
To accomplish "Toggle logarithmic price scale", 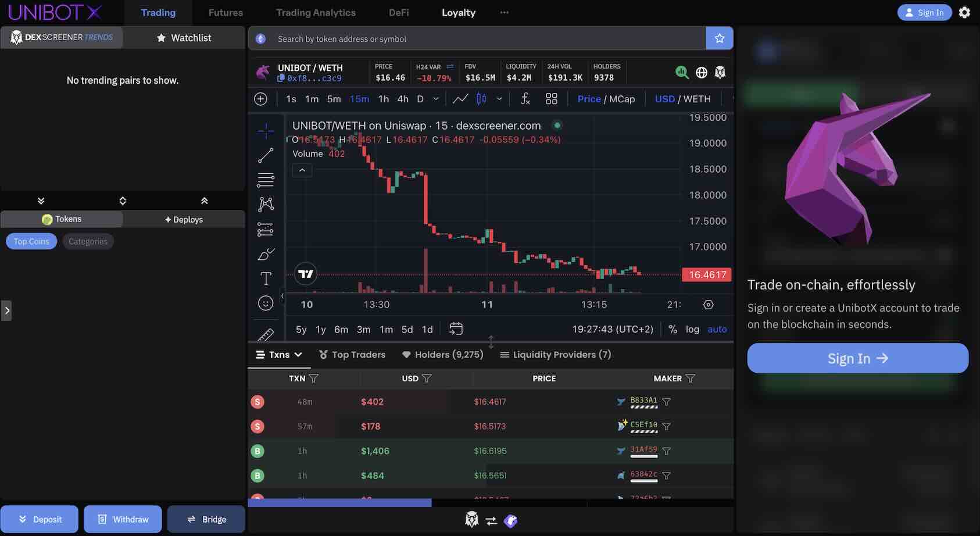I will 692,329.
